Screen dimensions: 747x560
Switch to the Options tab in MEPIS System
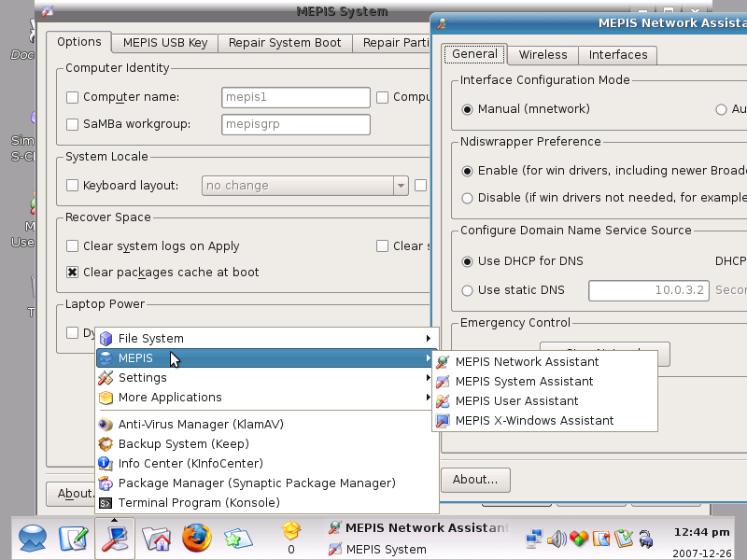point(79,42)
